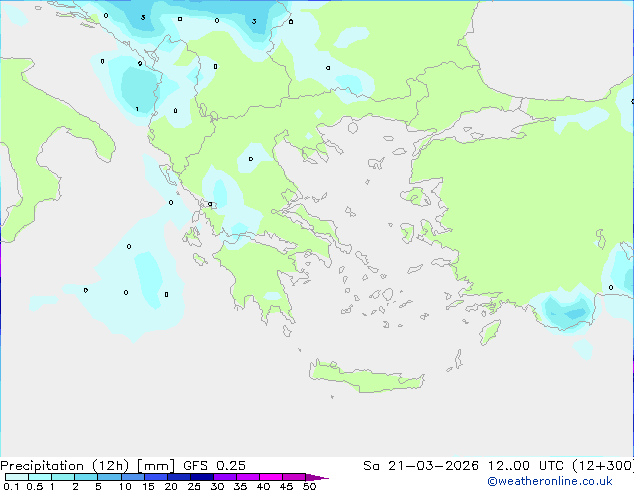Click the Peloponnese peninsula on the map
This screenshot has height=490, width=634.
click(x=259, y=279)
